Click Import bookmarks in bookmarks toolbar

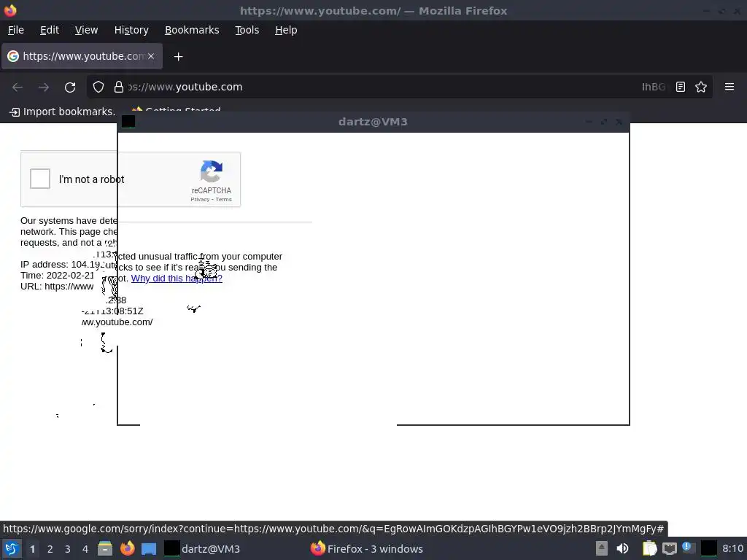[63, 112]
